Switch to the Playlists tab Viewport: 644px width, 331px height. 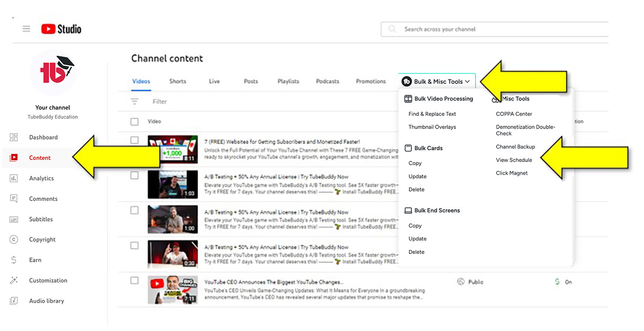click(x=289, y=81)
